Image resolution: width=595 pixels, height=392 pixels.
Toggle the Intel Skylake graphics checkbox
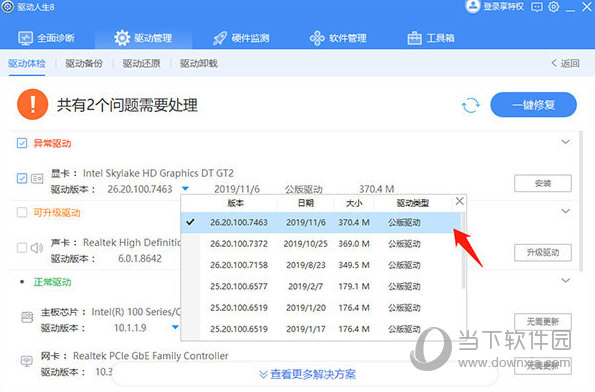[22, 178]
